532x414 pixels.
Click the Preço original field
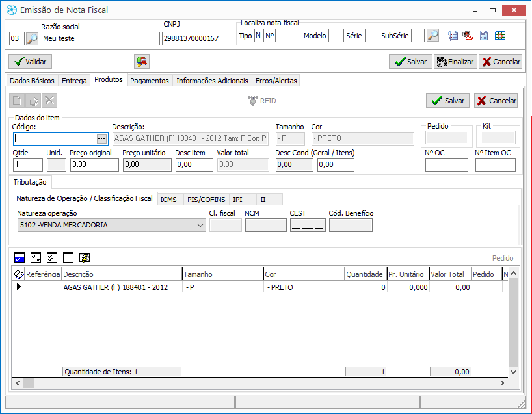[x=94, y=165]
